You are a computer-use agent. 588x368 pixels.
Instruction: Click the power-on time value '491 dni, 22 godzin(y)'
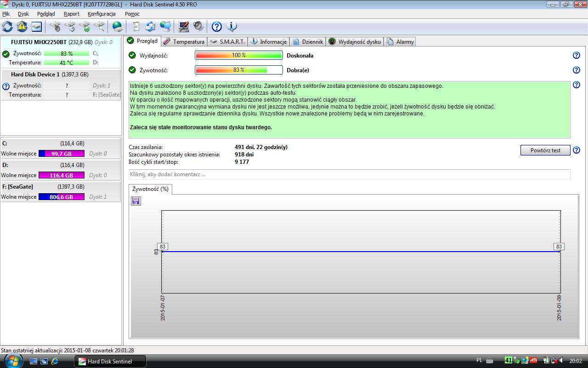click(261, 147)
